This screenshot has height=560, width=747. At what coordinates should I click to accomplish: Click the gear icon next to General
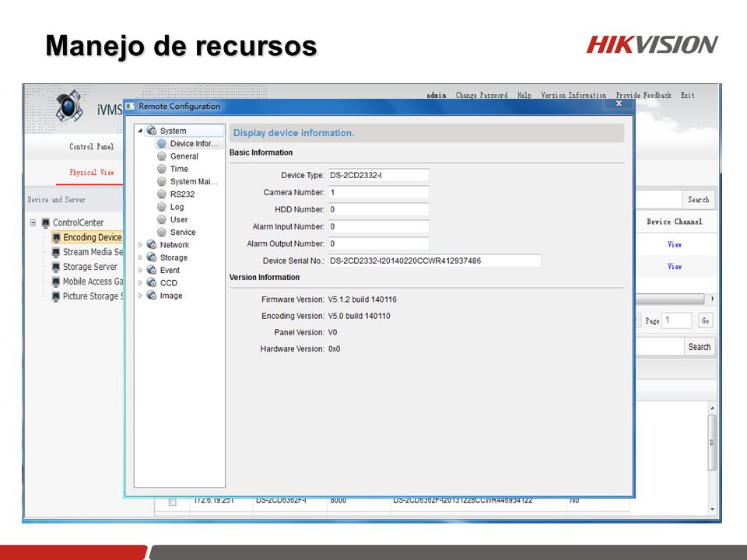coord(162,156)
